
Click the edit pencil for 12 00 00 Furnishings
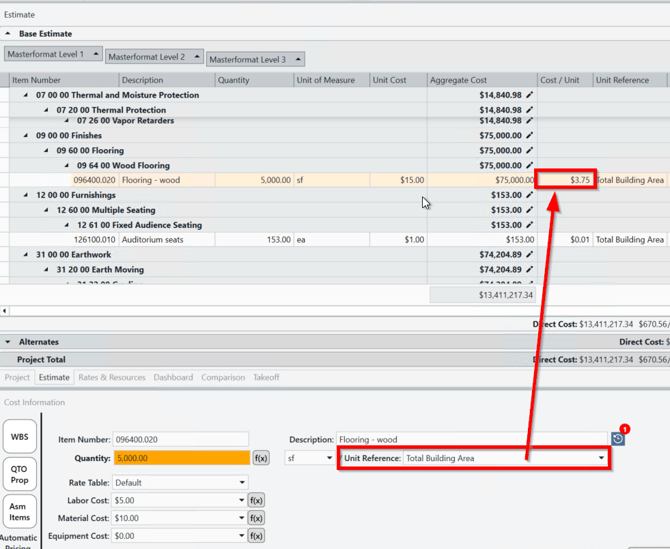point(530,196)
